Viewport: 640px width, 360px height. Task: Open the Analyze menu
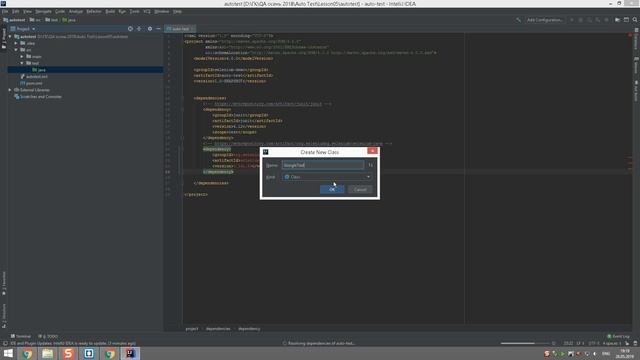[x=76, y=11]
